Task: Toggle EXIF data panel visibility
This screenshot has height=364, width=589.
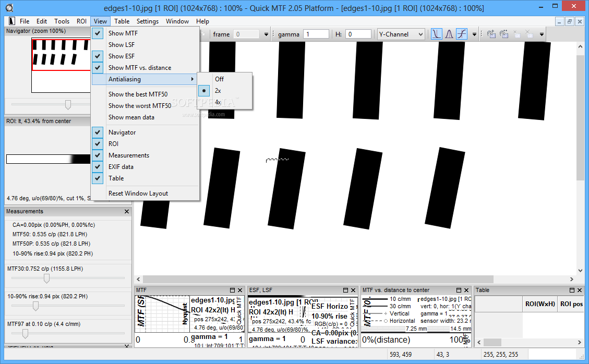Action: (x=146, y=167)
